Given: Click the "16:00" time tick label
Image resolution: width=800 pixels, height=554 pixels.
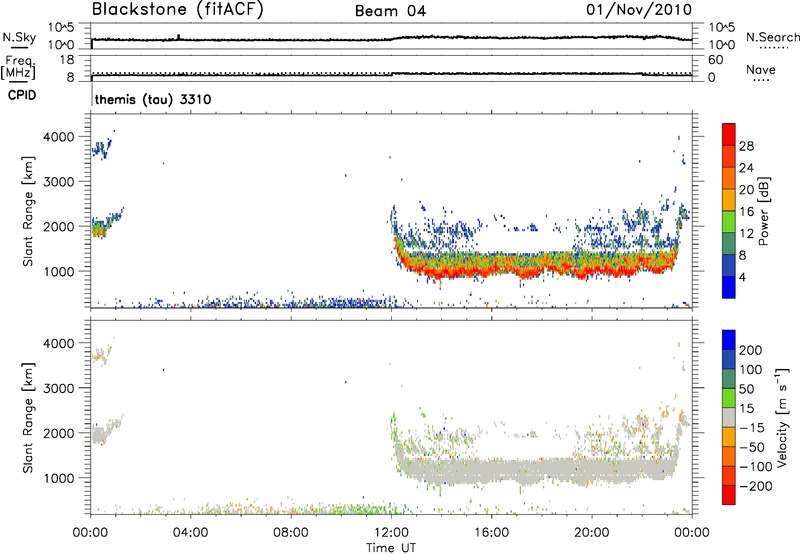Looking at the screenshot, I should pyautogui.click(x=491, y=533).
